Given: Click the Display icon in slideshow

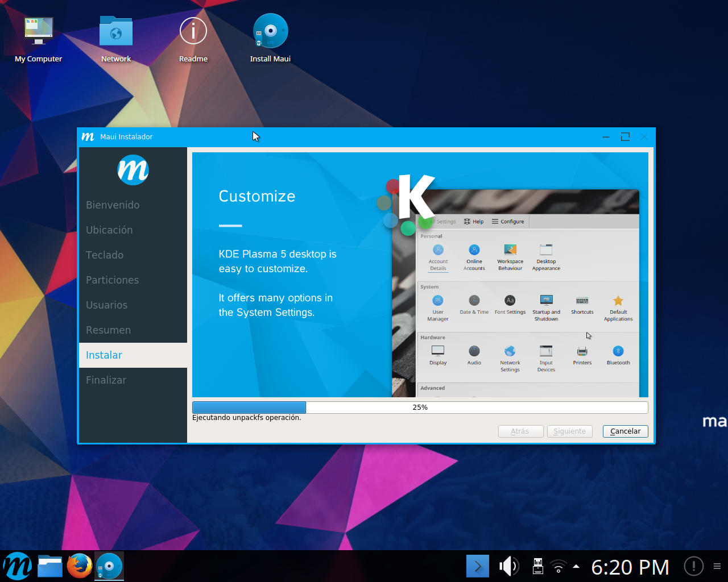Looking at the screenshot, I should click(438, 355).
